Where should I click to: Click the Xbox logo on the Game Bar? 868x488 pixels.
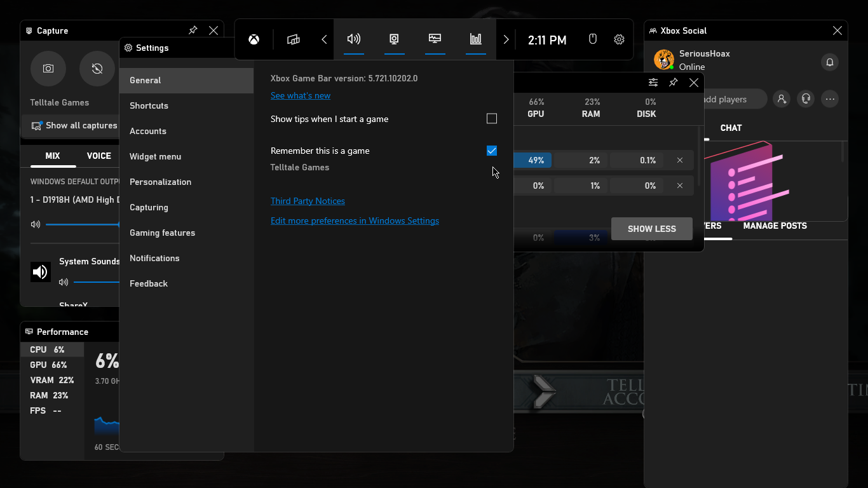click(254, 39)
